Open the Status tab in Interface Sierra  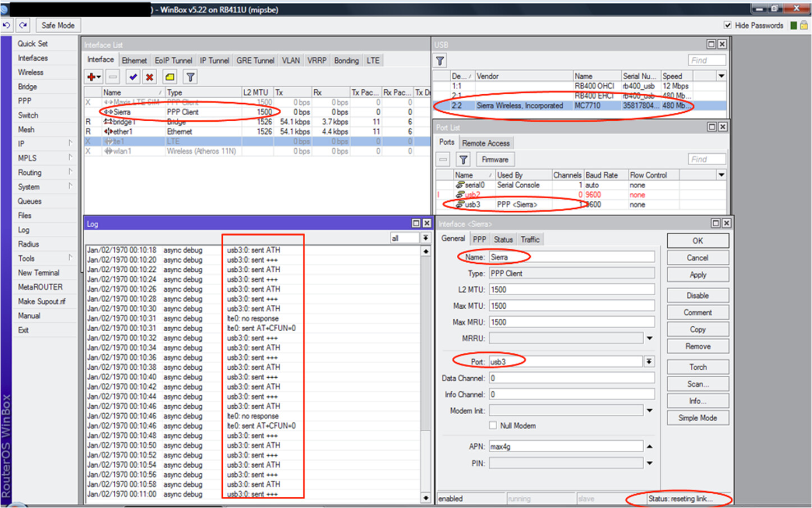coord(503,240)
